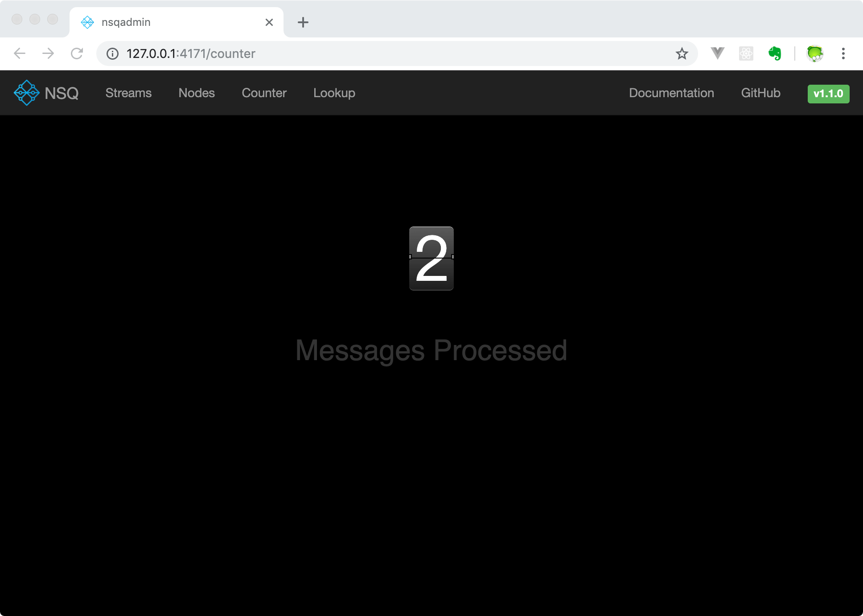Click browser refresh page button
The image size is (863, 616).
[77, 53]
